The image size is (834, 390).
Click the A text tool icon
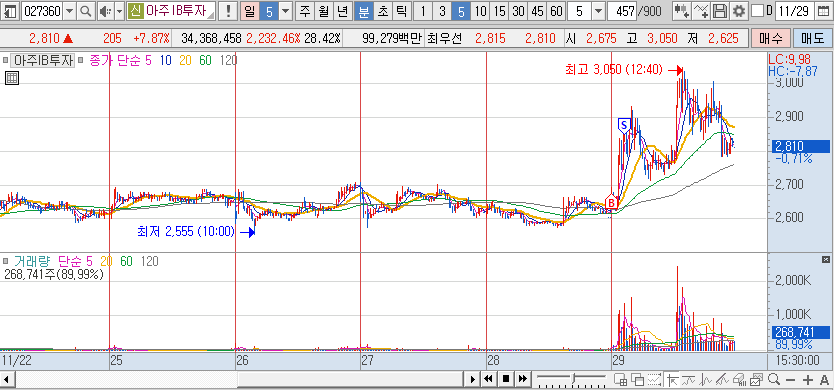click(824, 379)
